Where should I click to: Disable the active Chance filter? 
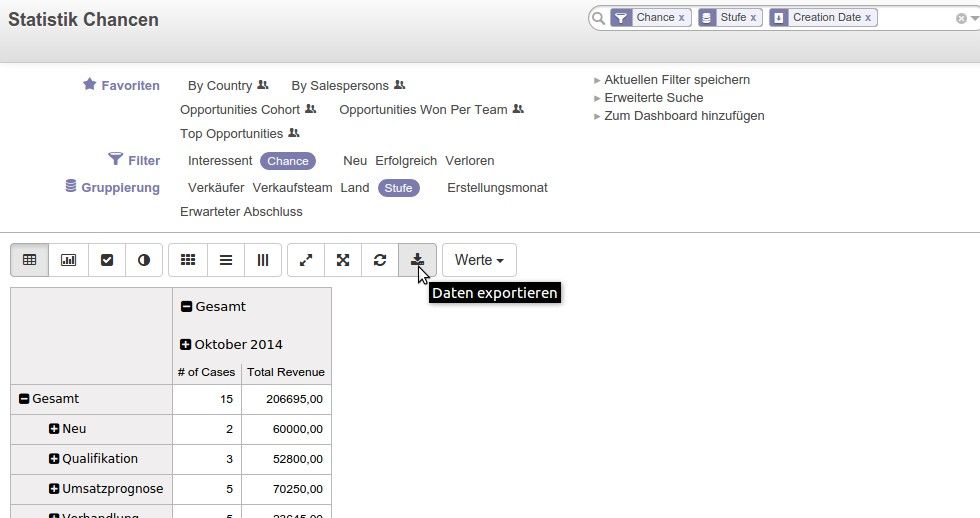(288, 161)
